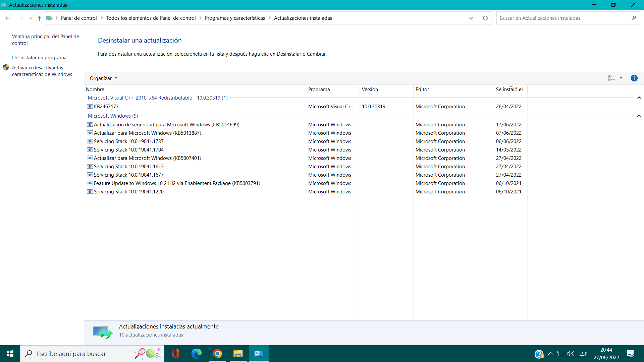
Task: Open the Windows Start menu
Action: point(10,354)
